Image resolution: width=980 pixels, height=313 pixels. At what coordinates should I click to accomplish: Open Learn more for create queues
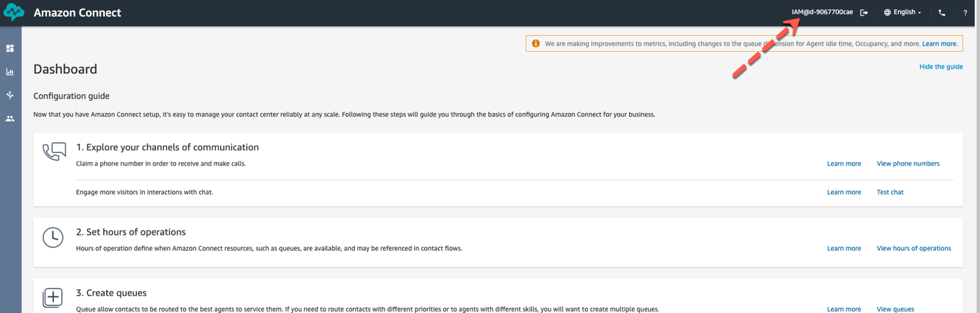(844, 309)
